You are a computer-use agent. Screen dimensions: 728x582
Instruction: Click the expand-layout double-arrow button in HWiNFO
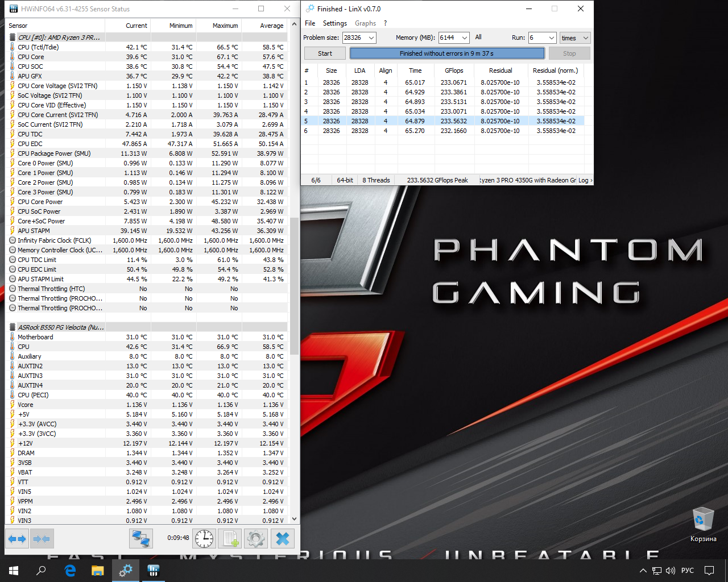click(x=17, y=538)
